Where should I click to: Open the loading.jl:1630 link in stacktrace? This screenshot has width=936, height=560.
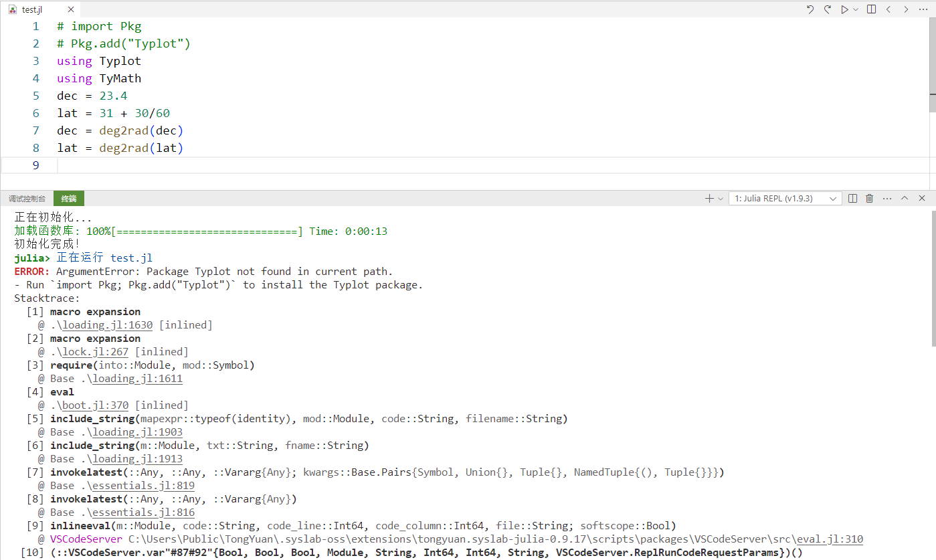point(108,325)
